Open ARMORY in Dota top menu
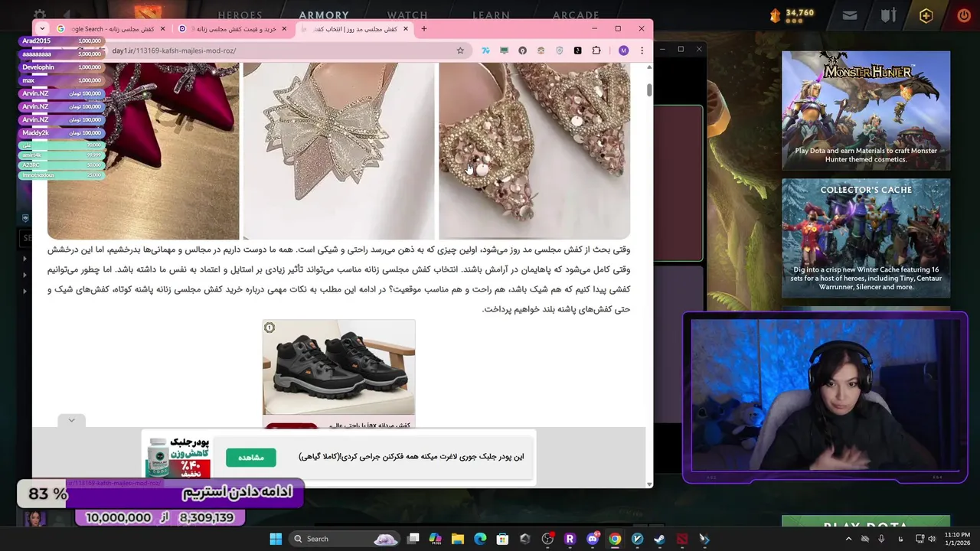The image size is (980, 551). point(324,15)
